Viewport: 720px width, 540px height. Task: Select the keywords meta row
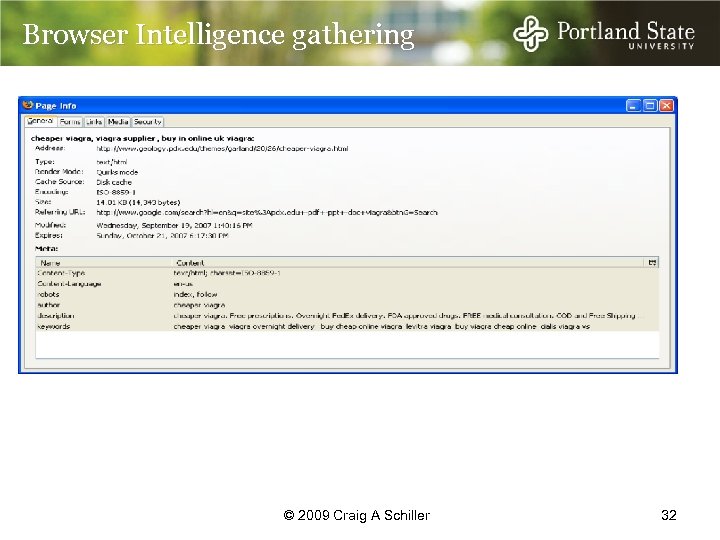[347, 326]
